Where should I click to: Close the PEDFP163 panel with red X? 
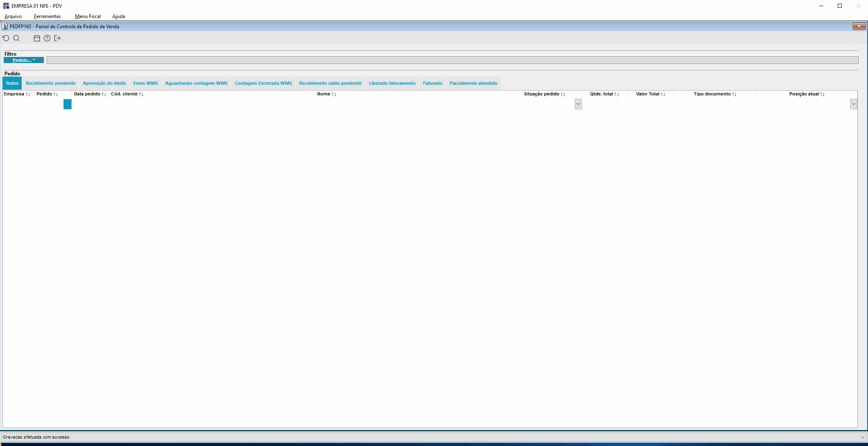tap(859, 26)
